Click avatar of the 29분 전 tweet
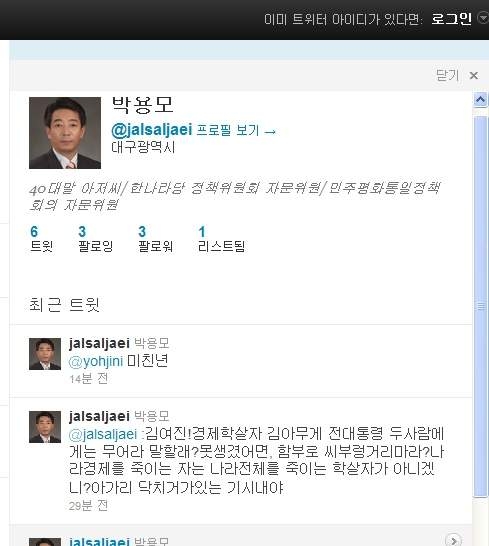 [x=45, y=427]
